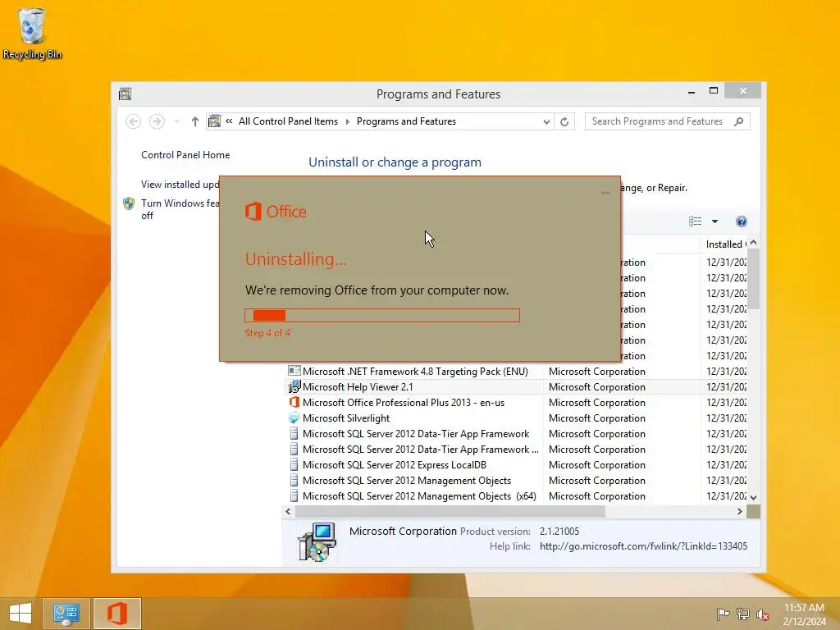This screenshot has height=630, width=840.
Task: Click the Microsoft Help Viewer 2.1 row icon
Action: [x=294, y=387]
